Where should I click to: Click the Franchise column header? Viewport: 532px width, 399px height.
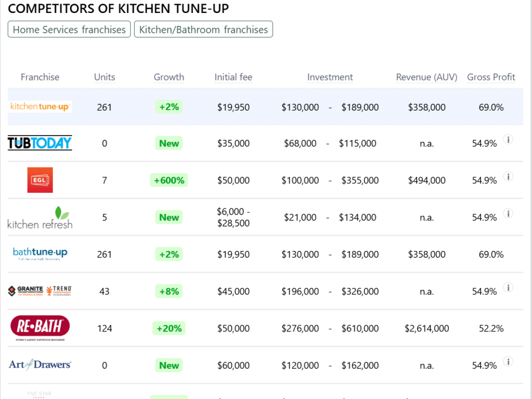point(40,77)
